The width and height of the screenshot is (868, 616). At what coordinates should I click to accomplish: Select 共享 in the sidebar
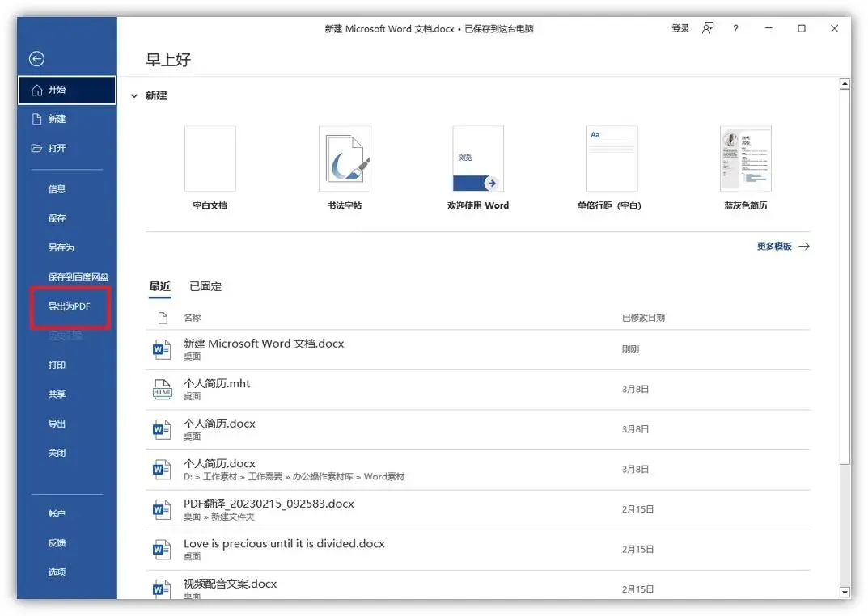[x=57, y=394]
